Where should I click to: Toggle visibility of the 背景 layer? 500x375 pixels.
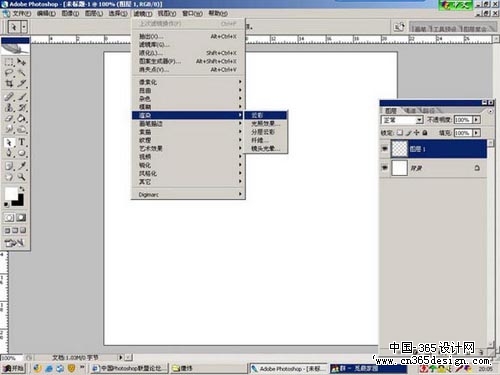click(x=384, y=168)
